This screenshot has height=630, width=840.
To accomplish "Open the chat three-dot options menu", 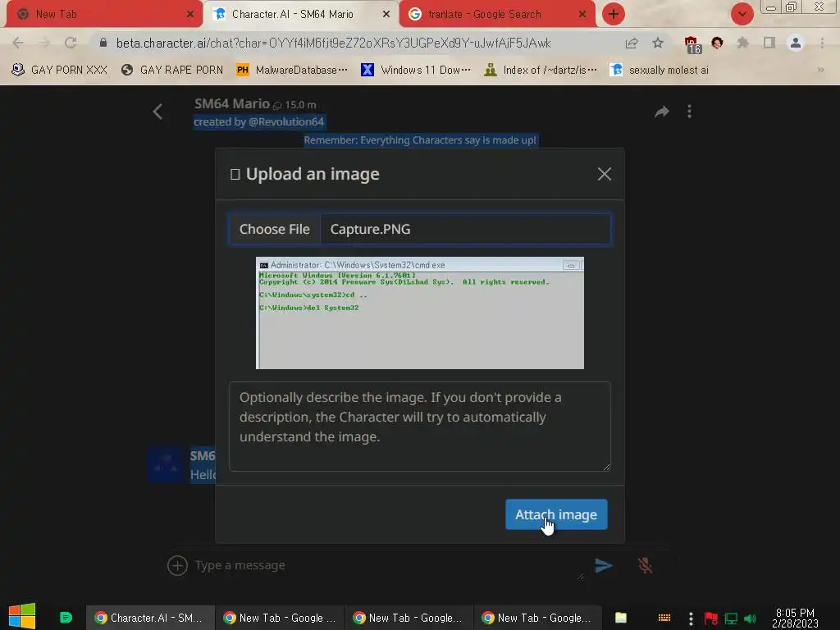I will click(x=689, y=112).
